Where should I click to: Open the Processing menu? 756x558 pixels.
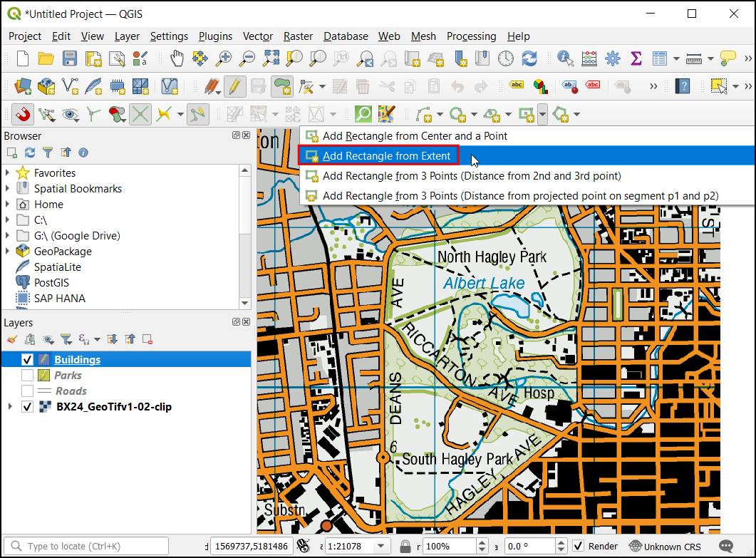[x=471, y=36]
